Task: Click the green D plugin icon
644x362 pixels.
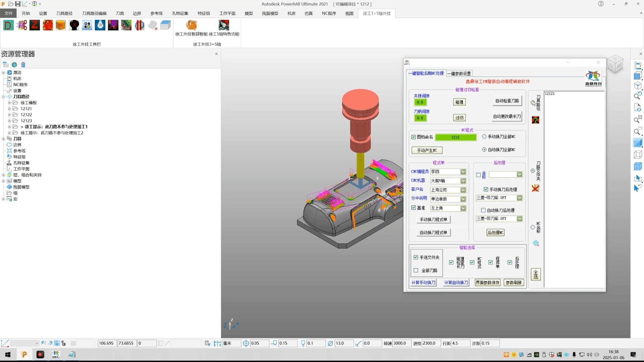Action: pyautogui.click(x=8, y=25)
